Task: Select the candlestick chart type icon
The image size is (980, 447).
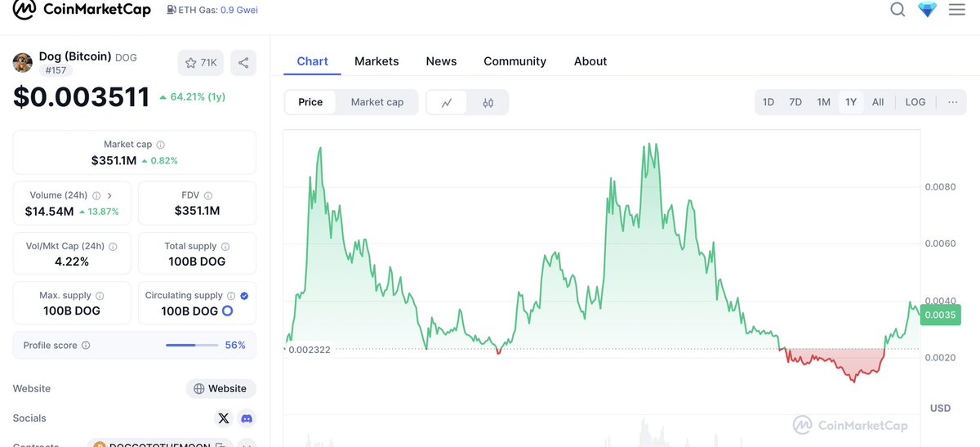Action: (488, 102)
